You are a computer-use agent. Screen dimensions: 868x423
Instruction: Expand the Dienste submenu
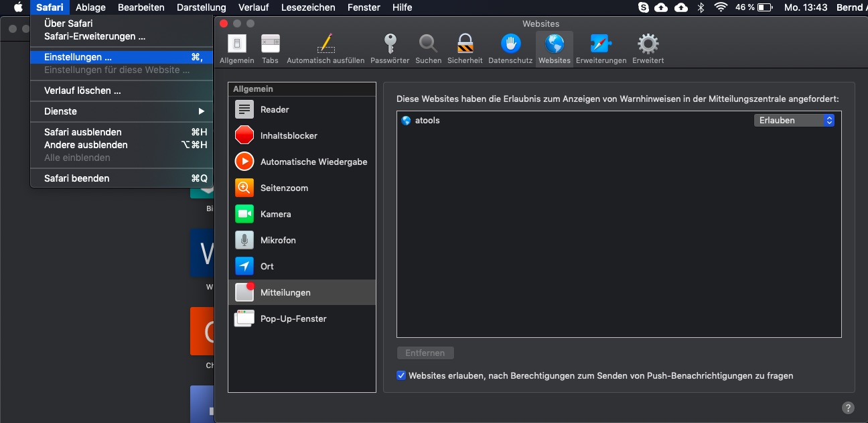(x=121, y=111)
